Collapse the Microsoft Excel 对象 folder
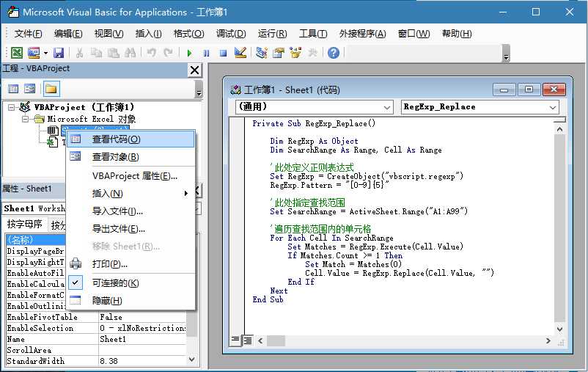 pos(25,119)
